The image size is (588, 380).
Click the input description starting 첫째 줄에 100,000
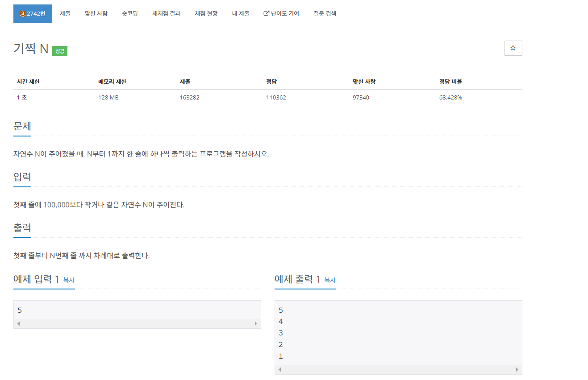coord(99,205)
